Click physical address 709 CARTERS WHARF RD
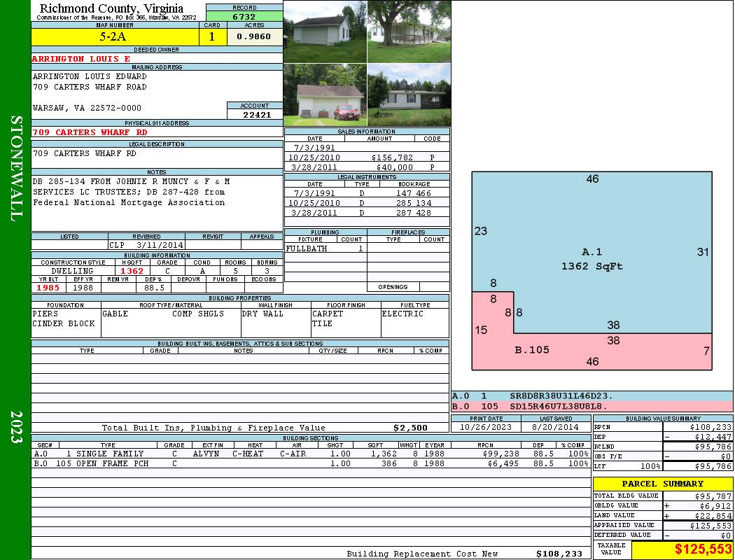735x560 pixels. [x=90, y=132]
